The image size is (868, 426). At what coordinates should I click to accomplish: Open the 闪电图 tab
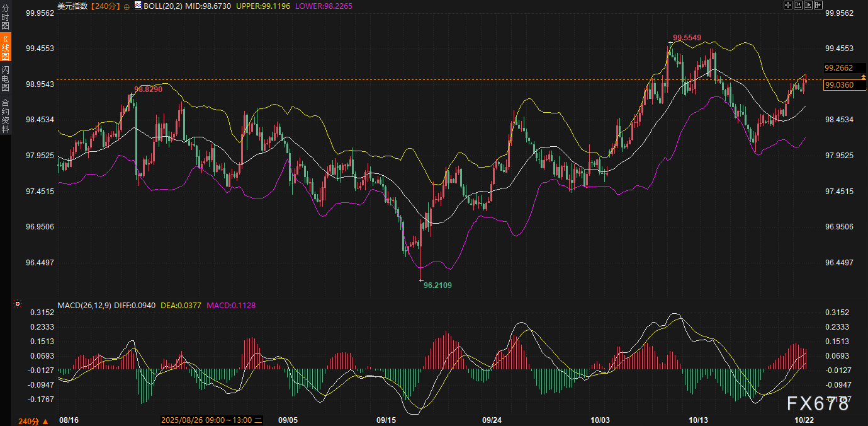[5, 78]
